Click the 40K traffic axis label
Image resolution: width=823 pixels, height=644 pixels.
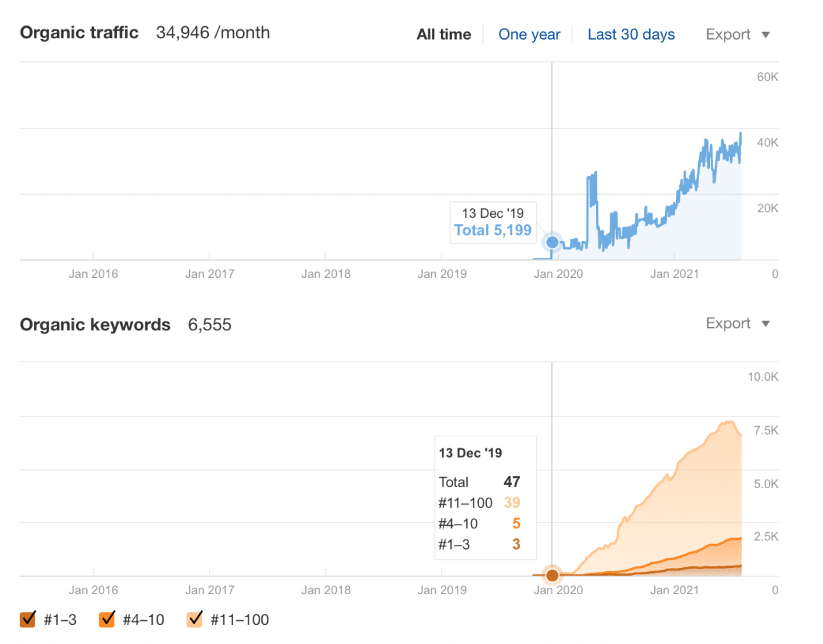(767, 142)
